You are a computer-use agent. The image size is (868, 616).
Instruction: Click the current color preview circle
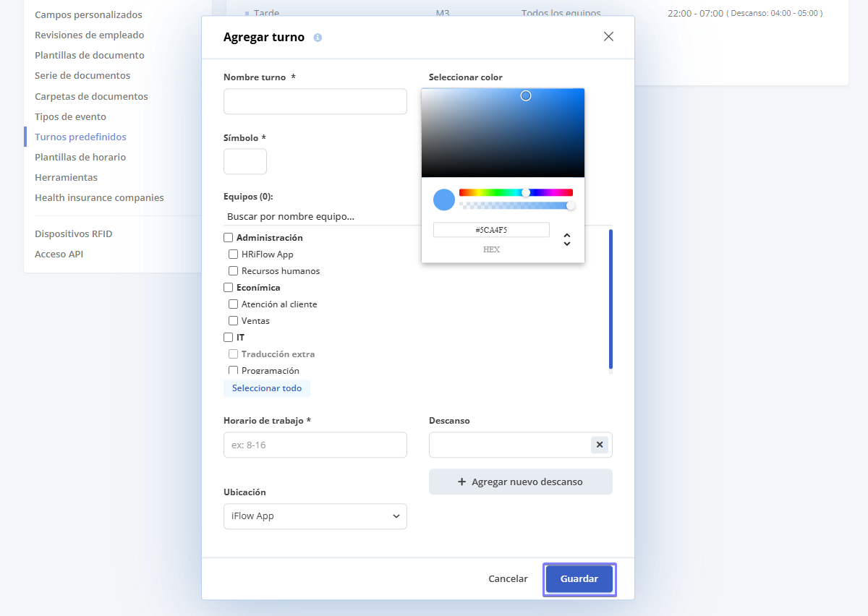pos(444,200)
